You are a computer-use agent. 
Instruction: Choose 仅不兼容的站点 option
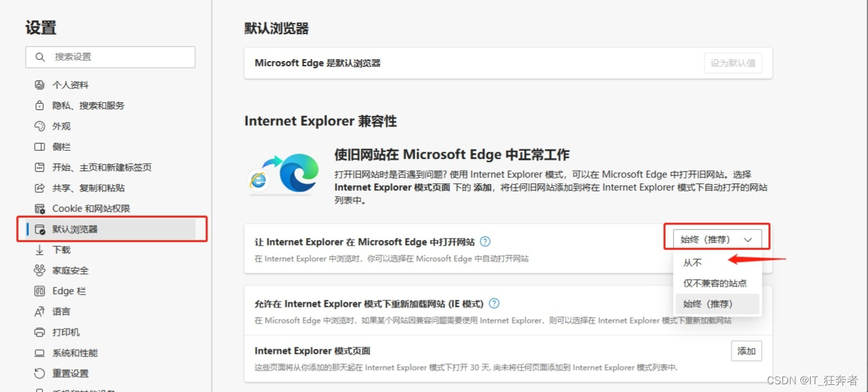pyautogui.click(x=717, y=283)
